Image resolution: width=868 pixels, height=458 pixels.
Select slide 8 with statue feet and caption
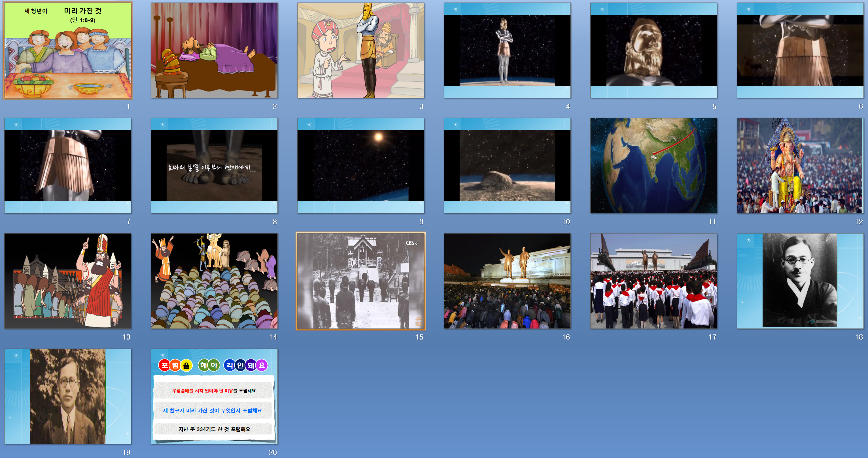pyautogui.click(x=214, y=166)
